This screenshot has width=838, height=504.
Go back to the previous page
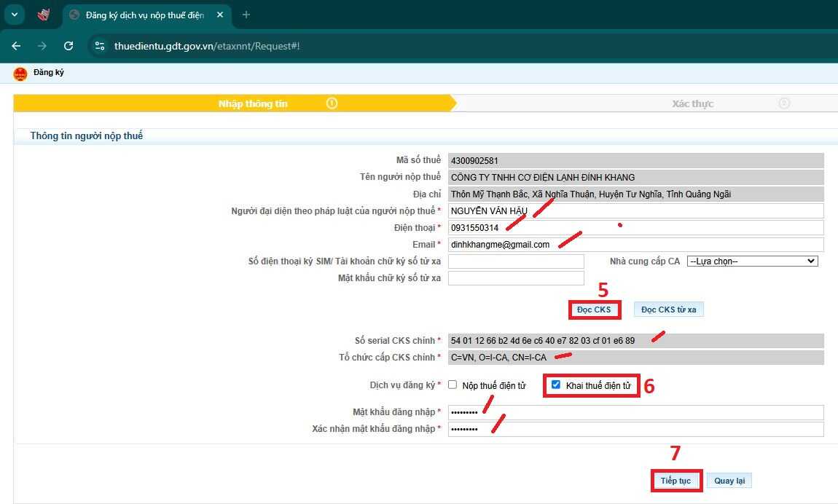(x=16, y=46)
